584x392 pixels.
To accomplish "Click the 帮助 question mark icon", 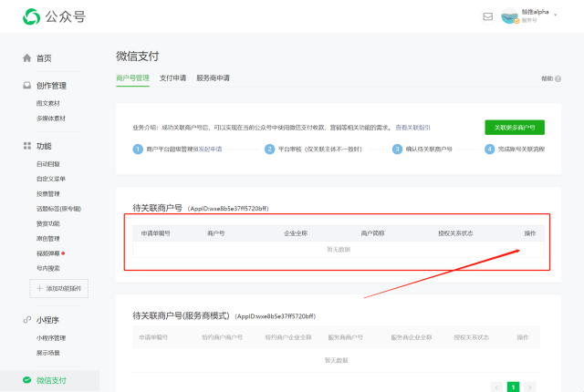I will [558, 78].
